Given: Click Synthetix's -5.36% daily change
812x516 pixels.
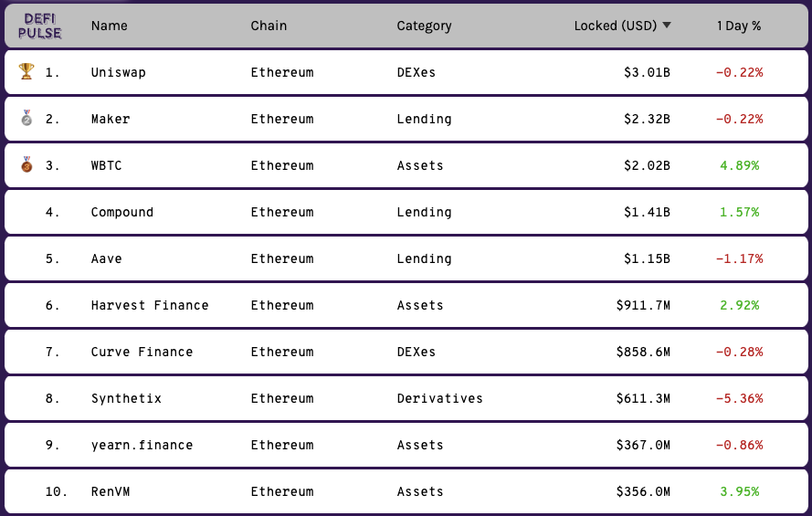Looking at the screenshot, I should (x=740, y=398).
